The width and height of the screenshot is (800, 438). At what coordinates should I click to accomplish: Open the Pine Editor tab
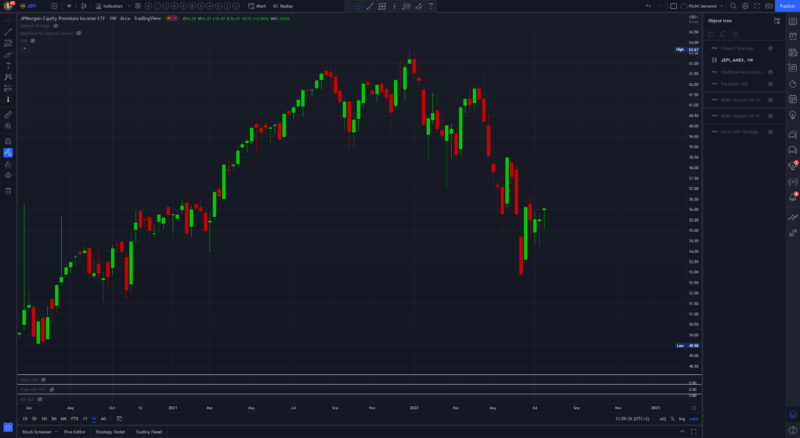coord(75,432)
